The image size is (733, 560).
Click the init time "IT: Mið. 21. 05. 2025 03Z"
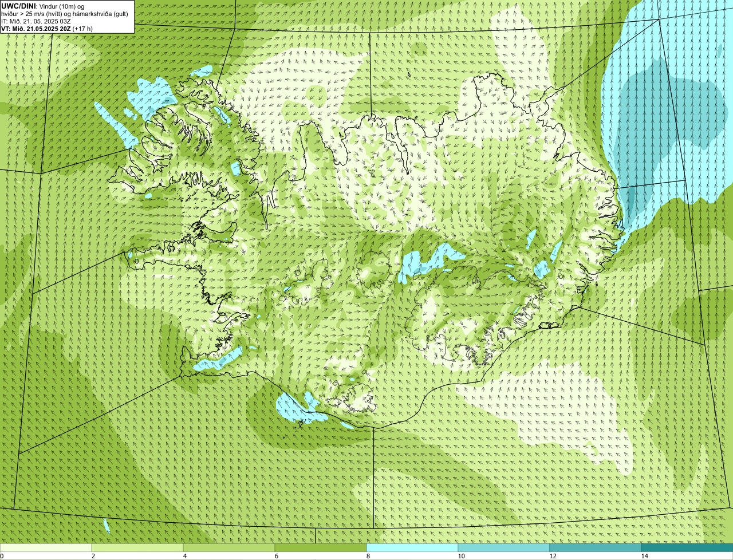[36, 21]
